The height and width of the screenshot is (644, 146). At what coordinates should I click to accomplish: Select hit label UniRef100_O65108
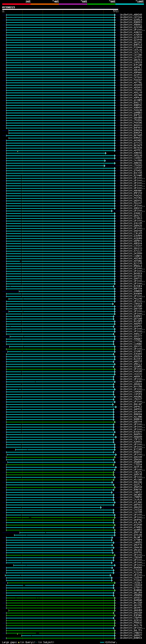coord(131,156)
